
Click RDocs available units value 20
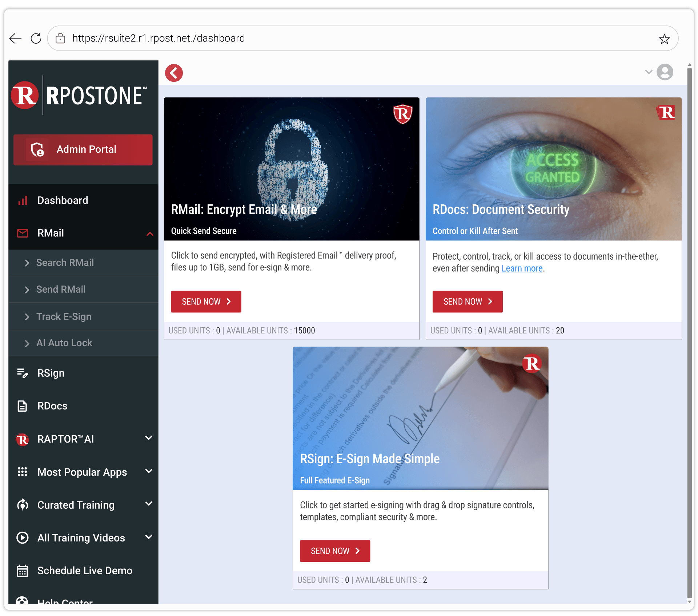560,331
